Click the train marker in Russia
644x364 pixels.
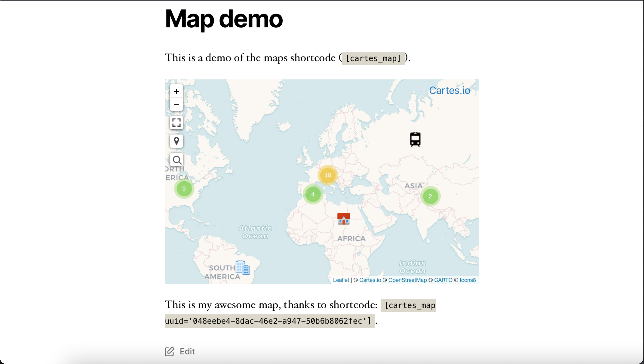point(415,139)
